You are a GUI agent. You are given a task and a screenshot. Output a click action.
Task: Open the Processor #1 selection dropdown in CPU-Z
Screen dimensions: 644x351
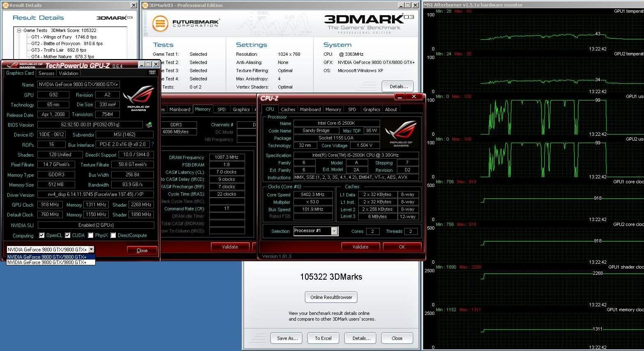pos(335,231)
